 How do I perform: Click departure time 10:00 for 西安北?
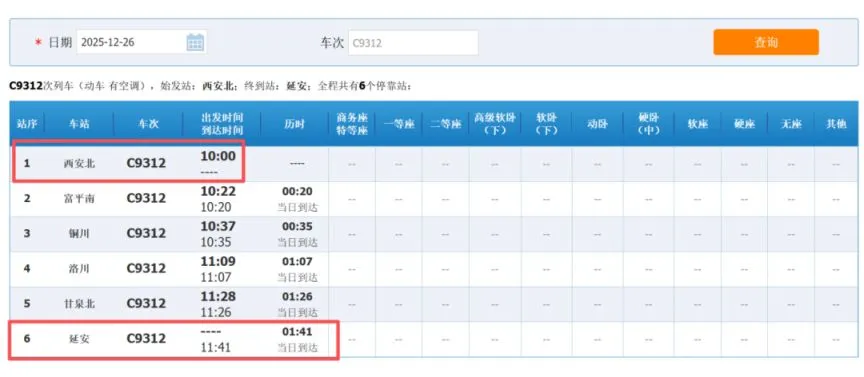click(x=218, y=156)
